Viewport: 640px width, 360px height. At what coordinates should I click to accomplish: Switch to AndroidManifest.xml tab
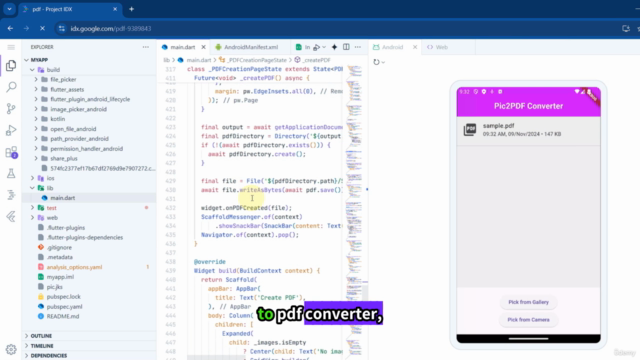coord(251,47)
